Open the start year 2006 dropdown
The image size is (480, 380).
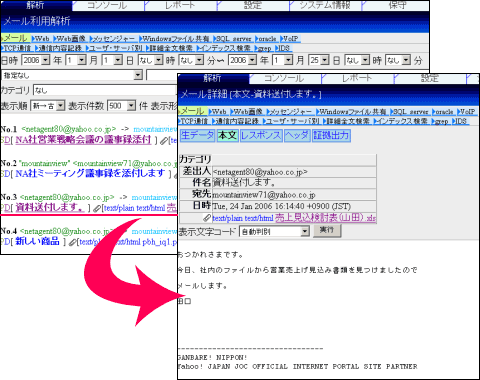click(36, 60)
